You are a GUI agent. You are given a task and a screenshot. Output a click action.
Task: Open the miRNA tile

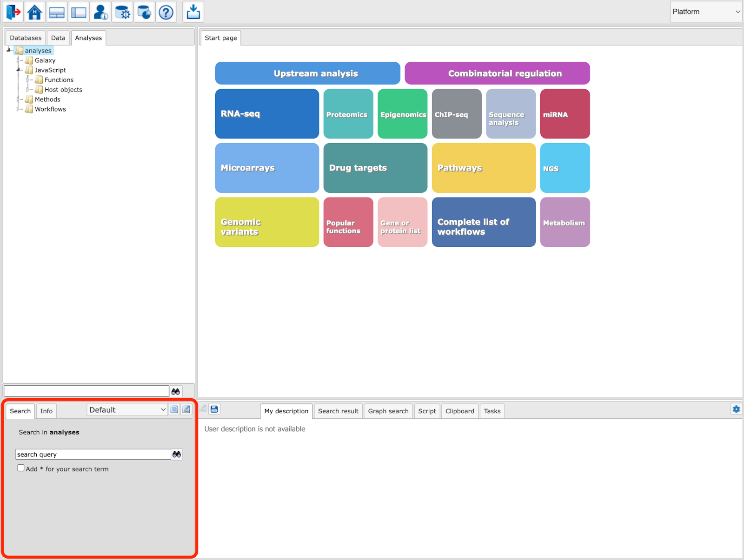tap(565, 114)
